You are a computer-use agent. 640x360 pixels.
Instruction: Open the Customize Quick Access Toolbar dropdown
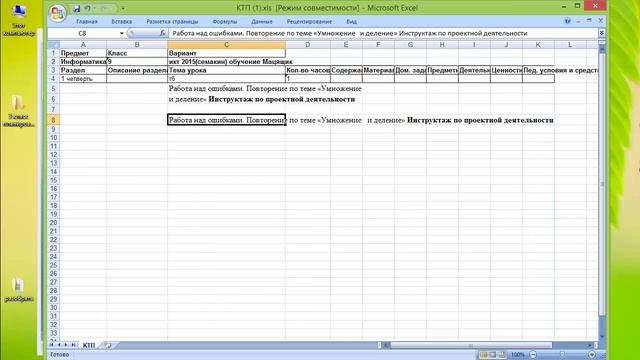pos(123,8)
